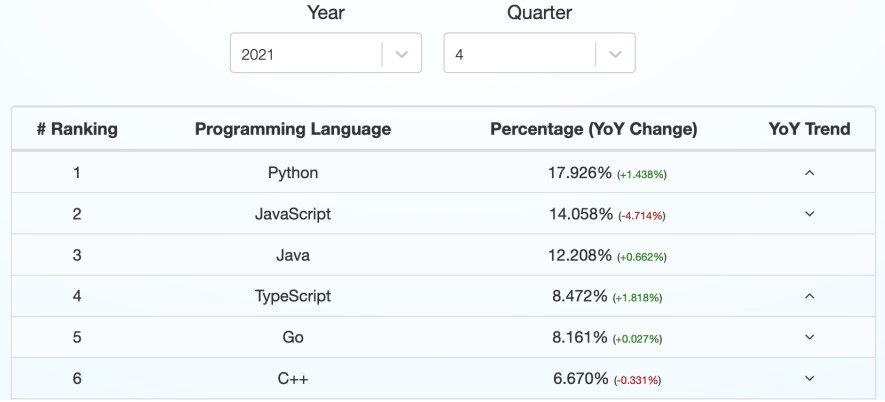The height and width of the screenshot is (402, 885).
Task: Click the Quarter field showing 4
Action: coord(519,54)
